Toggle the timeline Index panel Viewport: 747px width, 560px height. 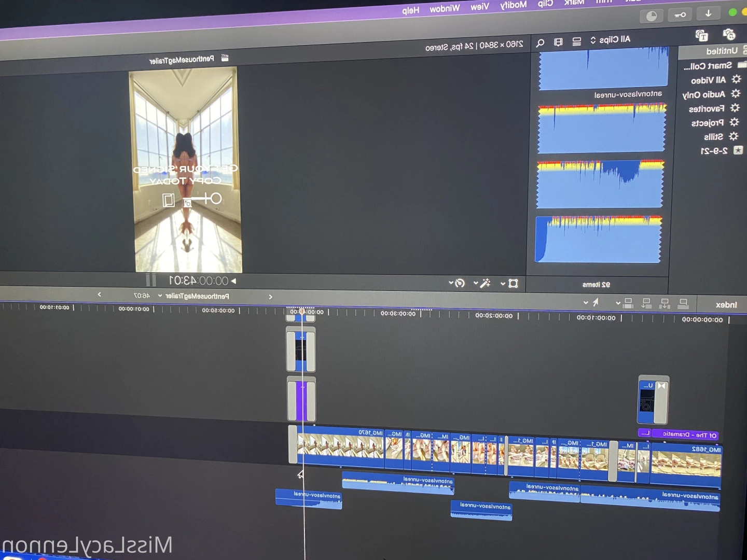coord(726,305)
